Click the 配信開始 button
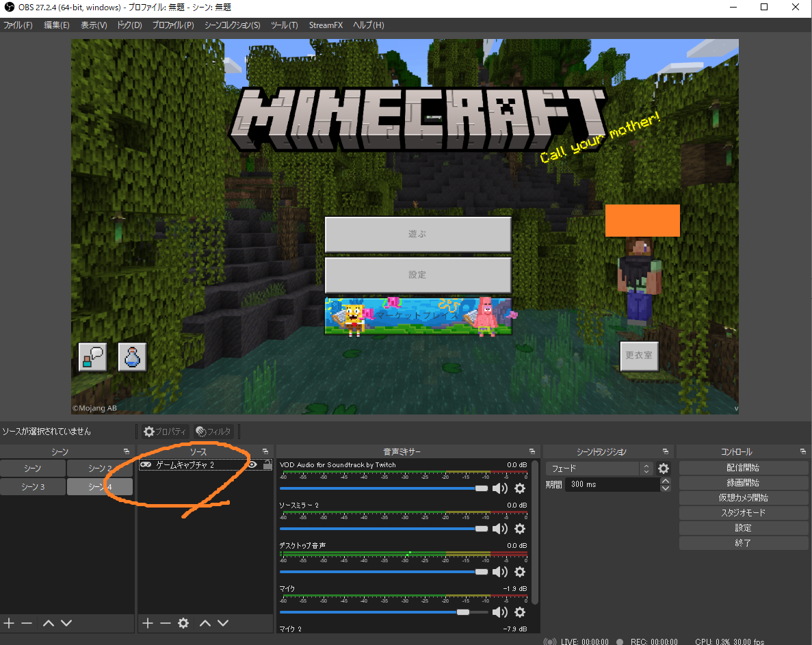This screenshot has height=645, width=812. pos(743,468)
